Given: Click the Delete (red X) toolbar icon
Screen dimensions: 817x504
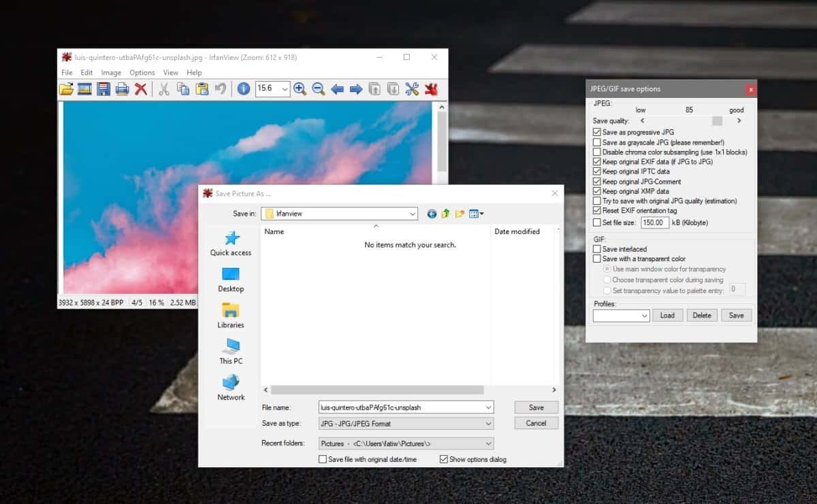Looking at the screenshot, I should pyautogui.click(x=141, y=88).
